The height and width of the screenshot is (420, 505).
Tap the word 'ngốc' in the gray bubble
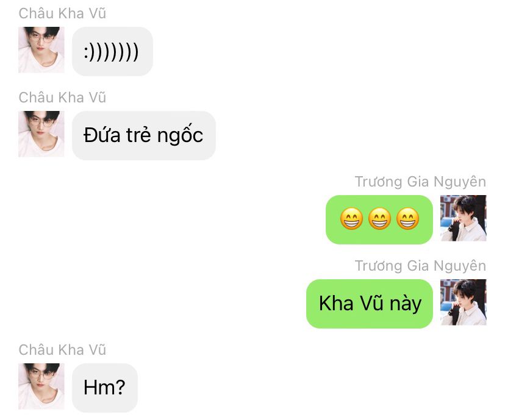(x=180, y=135)
